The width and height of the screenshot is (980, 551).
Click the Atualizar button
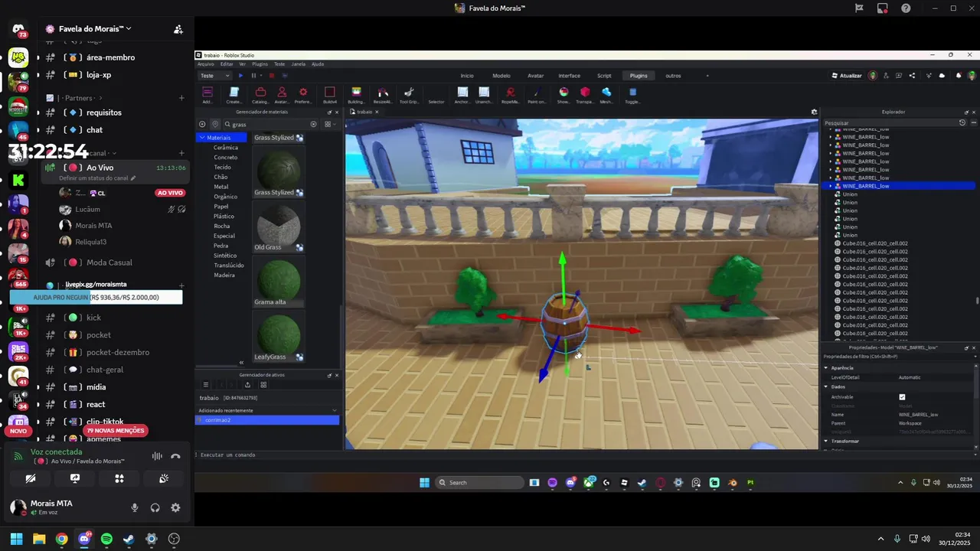click(x=847, y=76)
